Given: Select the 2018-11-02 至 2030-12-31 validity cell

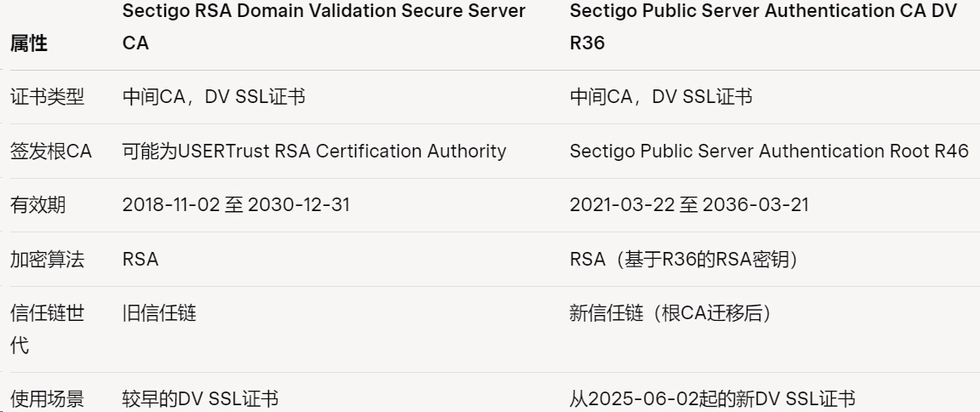Looking at the screenshot, I should [236, 205].
